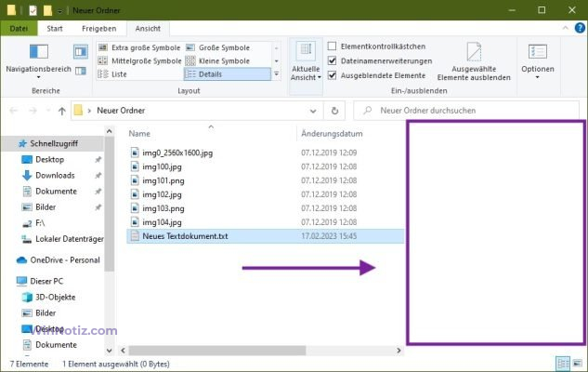The width and height of the screenshot is (588, 372).
Task: Select OneDrive - Personal
Action: (65, 259)
